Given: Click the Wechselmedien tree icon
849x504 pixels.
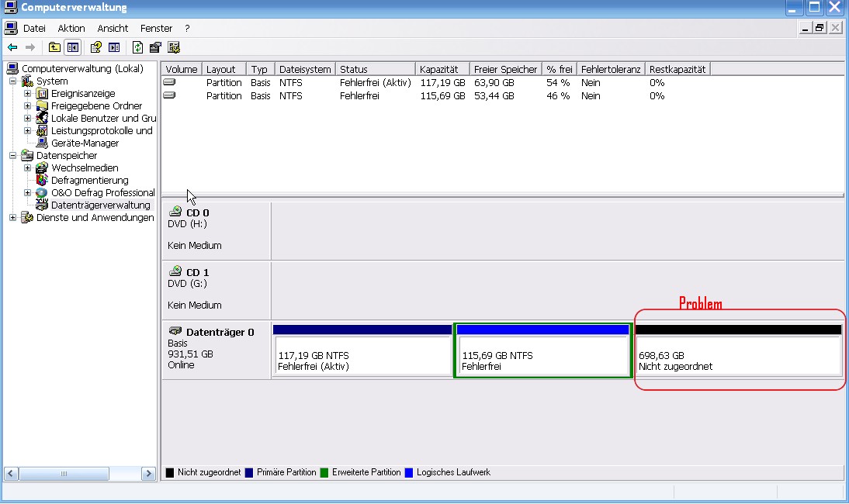Looking at the screenshot, I should [x=42, y=168].
